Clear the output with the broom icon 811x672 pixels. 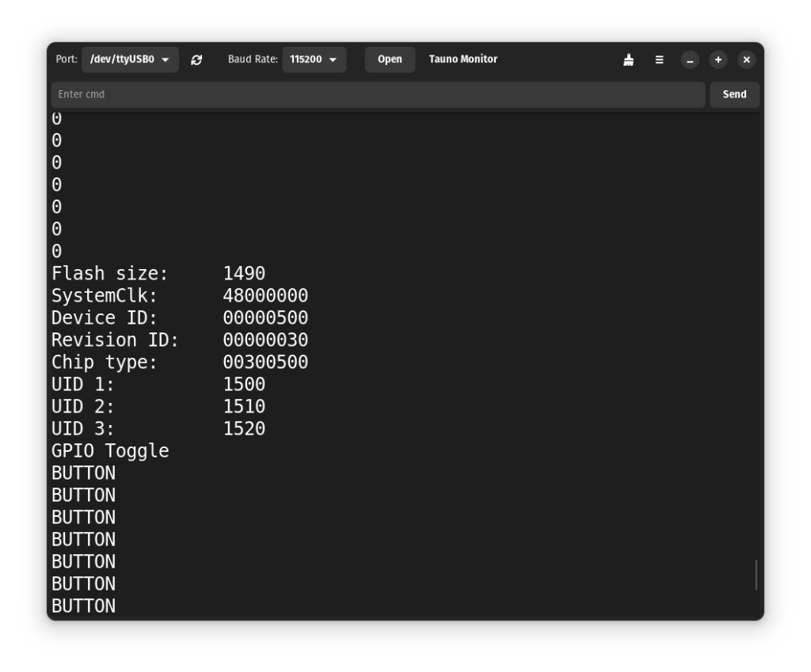628,59
